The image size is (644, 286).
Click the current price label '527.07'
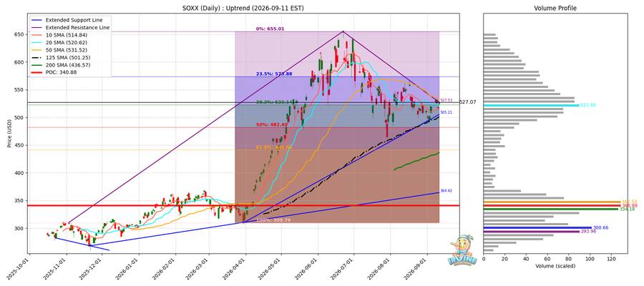click(x=468, y=102)
